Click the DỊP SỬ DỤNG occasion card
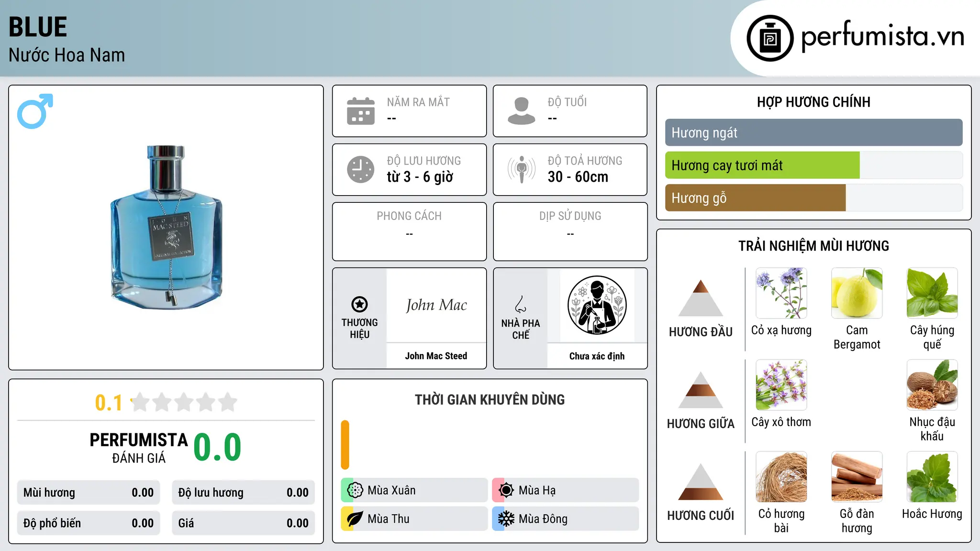The height and width of the screenshot is (551, 980). point(570,231)
